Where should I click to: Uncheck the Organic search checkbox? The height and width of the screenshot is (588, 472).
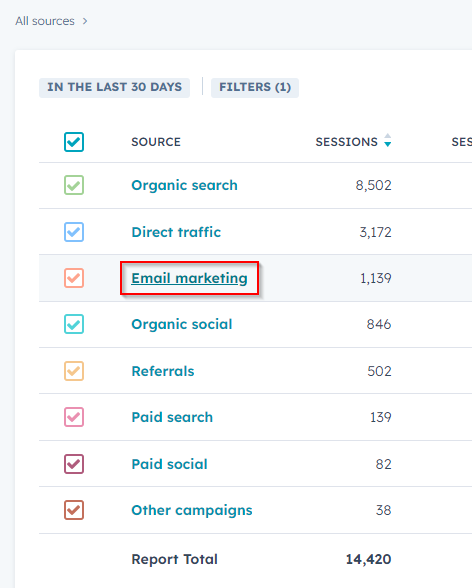coord(74,185)
